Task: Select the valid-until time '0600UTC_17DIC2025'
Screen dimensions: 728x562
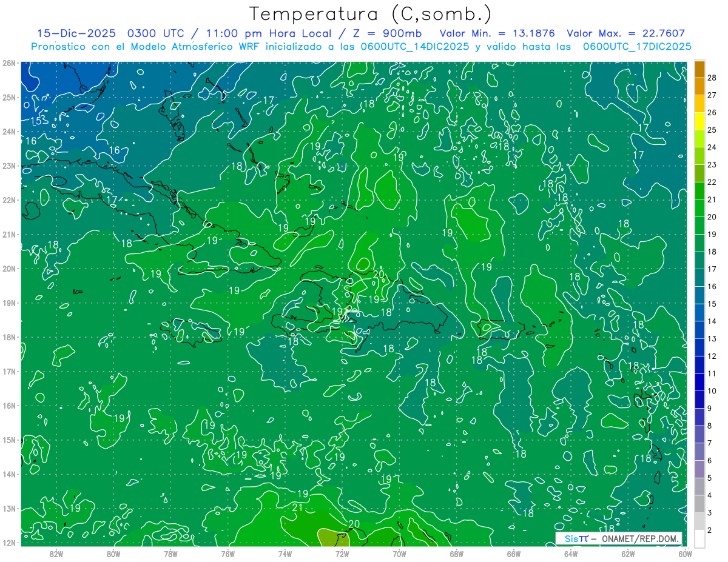Action: point(637,47)
